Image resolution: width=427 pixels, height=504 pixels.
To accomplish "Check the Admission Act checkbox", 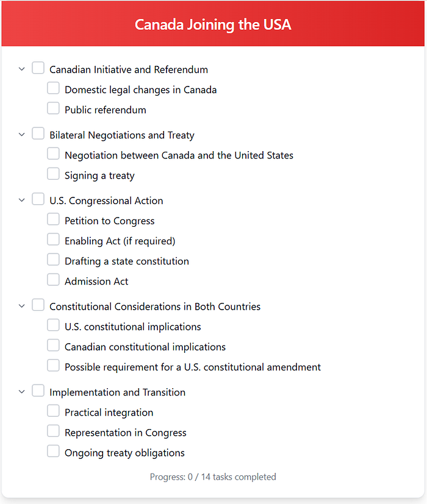I will point(53,280).
